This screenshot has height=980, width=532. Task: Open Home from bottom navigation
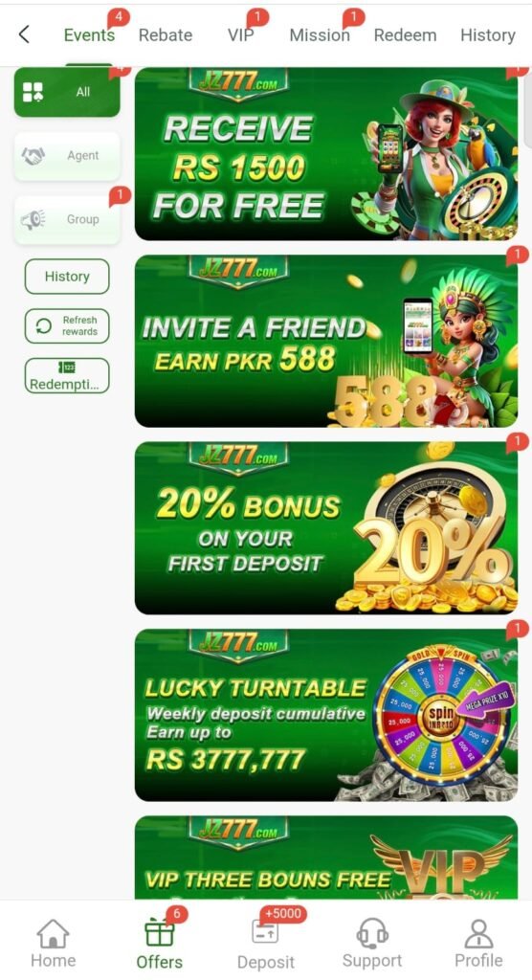[54, 943]
